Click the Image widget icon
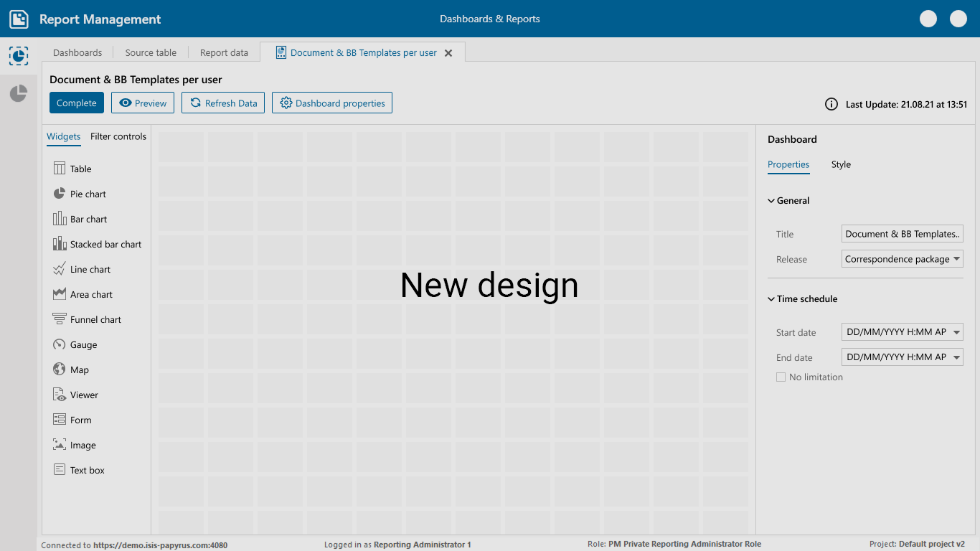Screen dimensions: 980x551 click(60, 445)
